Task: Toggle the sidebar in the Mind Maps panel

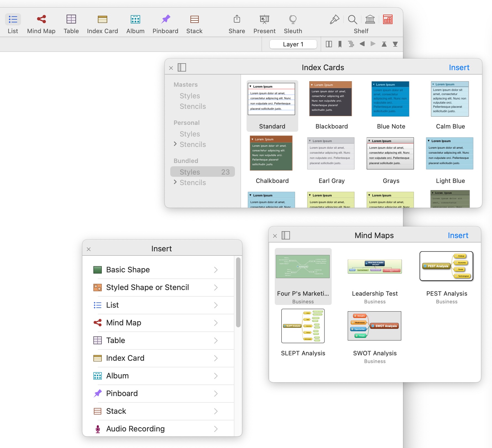Action: [x=286, y=235]
